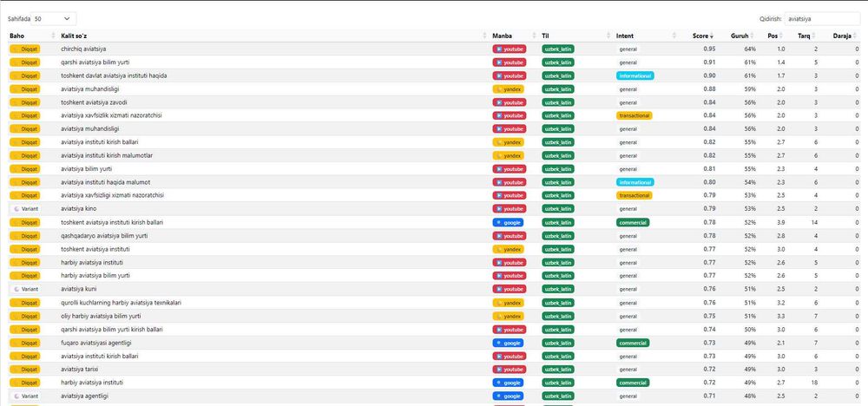Click the Diqqat badge for chirchiq aviatsiya
The image size is (868, 406).
pyautogui.click(x=25, y=49)
